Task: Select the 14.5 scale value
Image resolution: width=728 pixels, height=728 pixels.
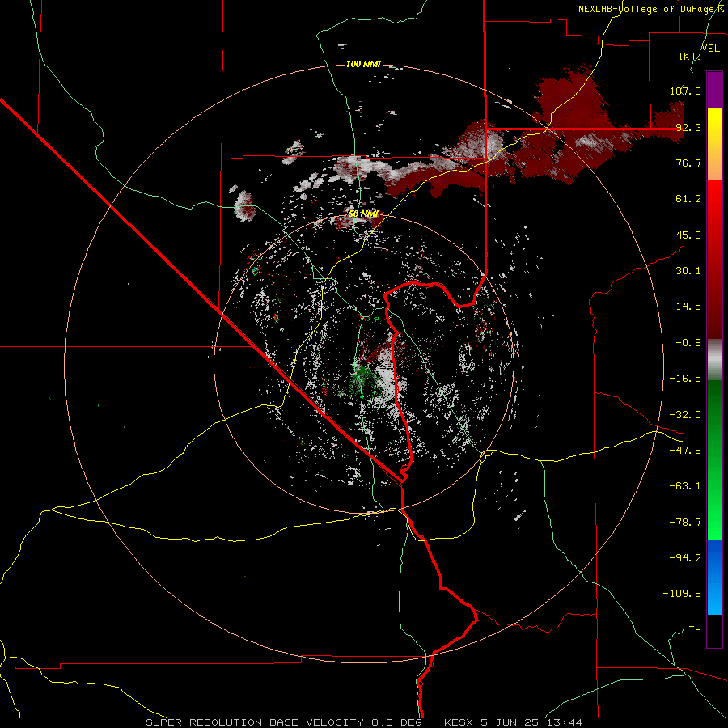Action: pos(688,307)
